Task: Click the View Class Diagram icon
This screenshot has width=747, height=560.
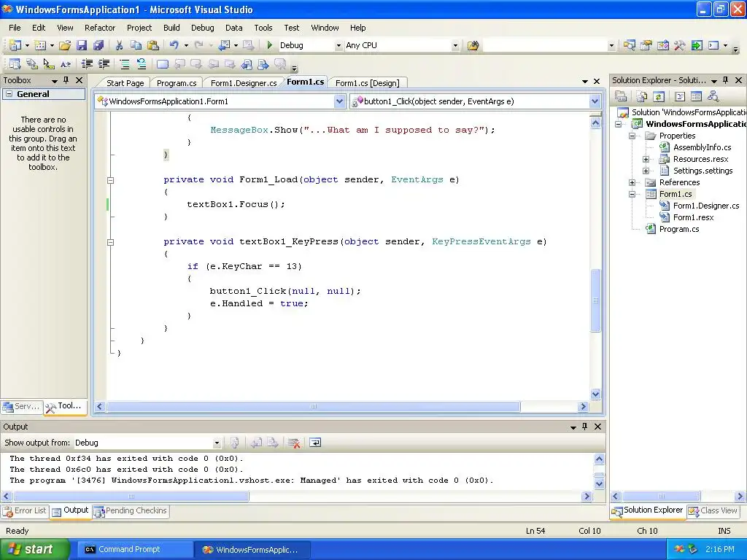Action: coord(713,97)
